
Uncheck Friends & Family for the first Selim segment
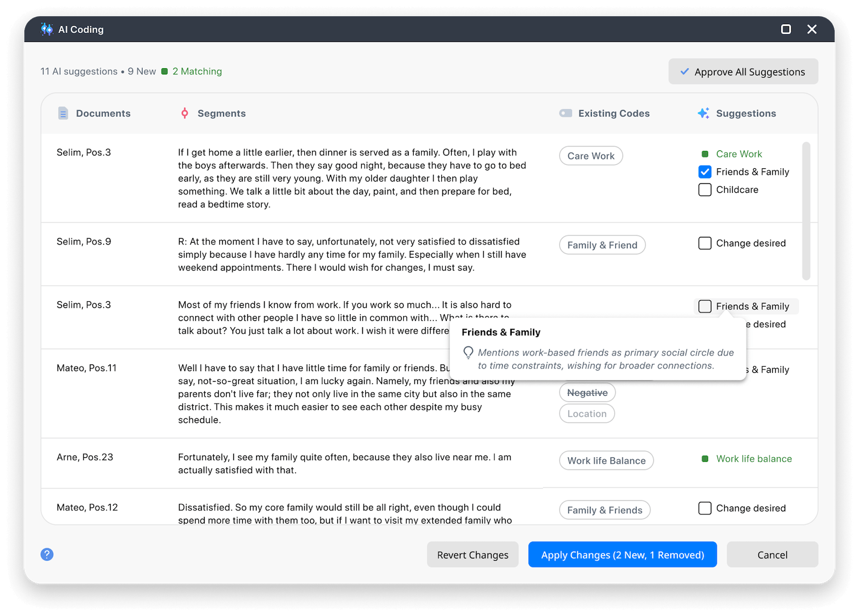click(x=705, y=172)
